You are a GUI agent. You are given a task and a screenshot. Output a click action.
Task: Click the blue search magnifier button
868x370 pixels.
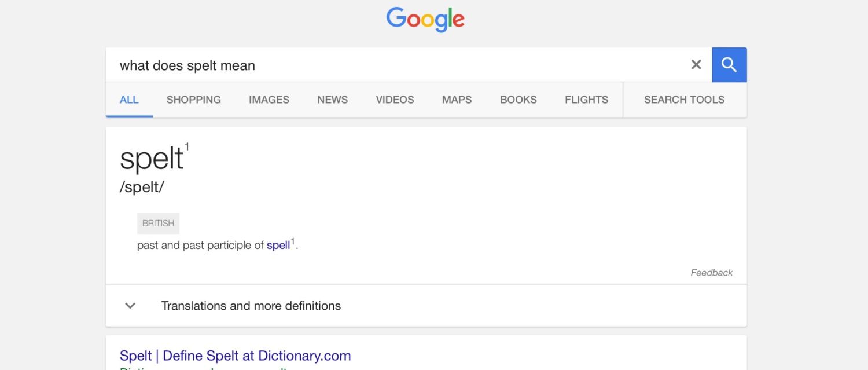729,65
